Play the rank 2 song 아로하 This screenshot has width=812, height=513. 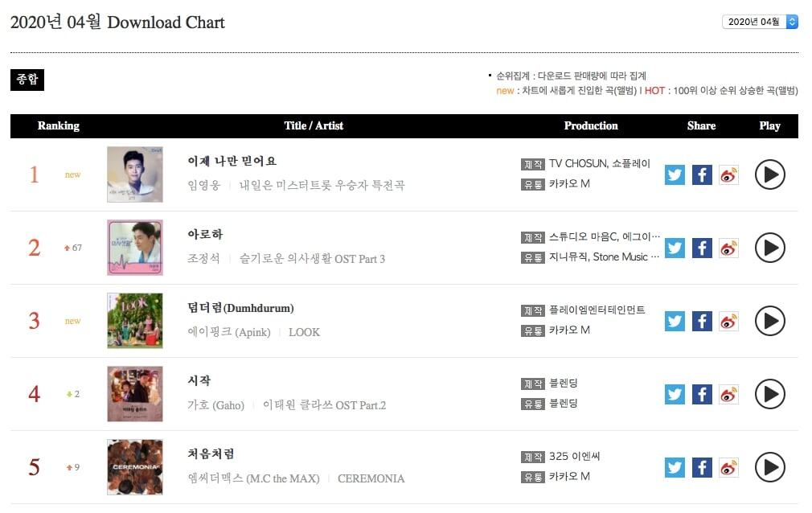pos(769,248)
